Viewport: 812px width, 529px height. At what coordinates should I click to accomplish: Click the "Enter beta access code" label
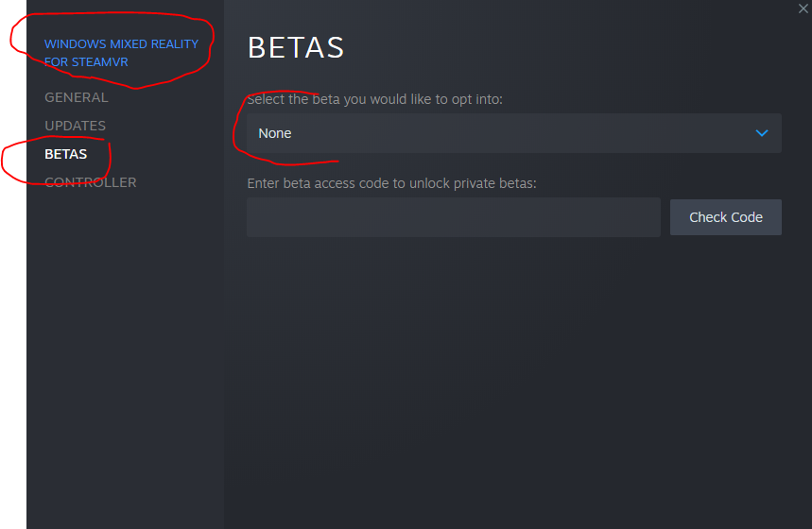(x=391, y=183)
